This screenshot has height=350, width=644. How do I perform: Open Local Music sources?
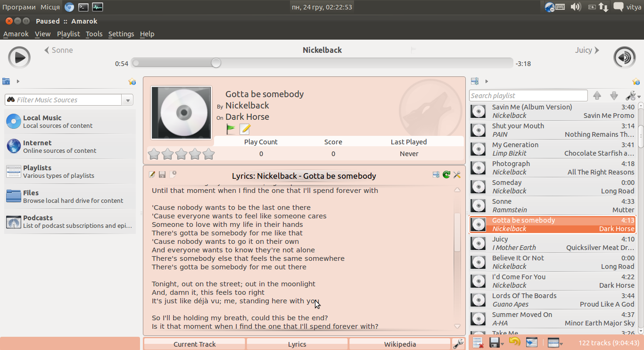click(70, 122)
